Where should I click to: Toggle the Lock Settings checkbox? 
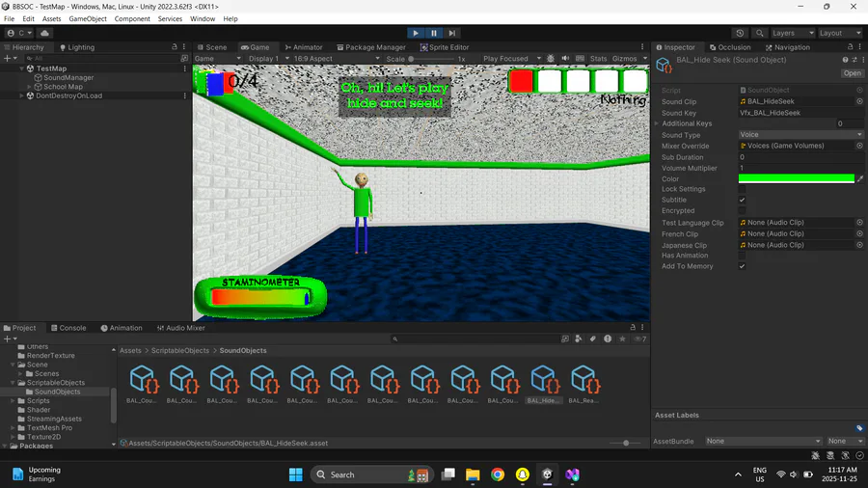[742, 189]
